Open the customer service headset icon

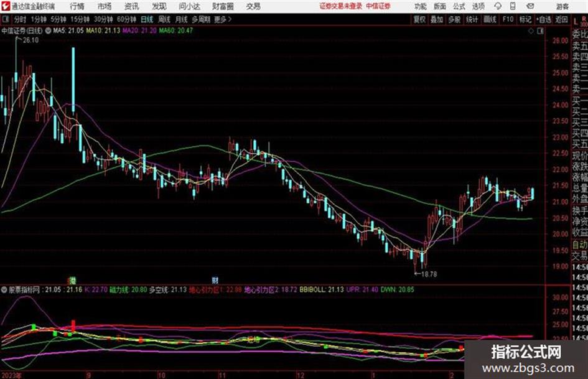(498, 6)
